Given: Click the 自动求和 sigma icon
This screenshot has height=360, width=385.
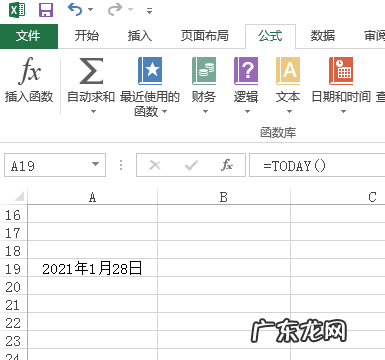Looking at the screenshot, I should pos(91,71).
